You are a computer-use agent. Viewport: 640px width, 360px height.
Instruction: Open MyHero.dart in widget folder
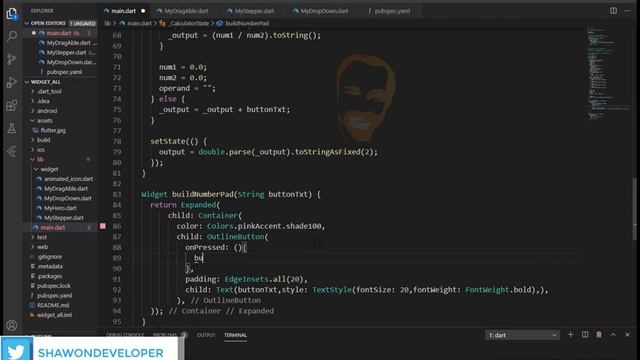click(60, 208)
